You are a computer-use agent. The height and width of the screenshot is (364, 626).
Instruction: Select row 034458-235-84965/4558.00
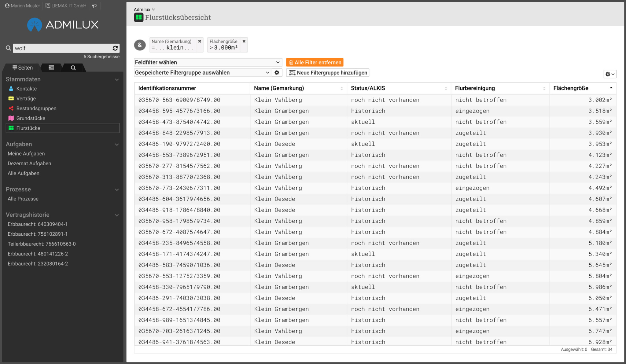375,243
